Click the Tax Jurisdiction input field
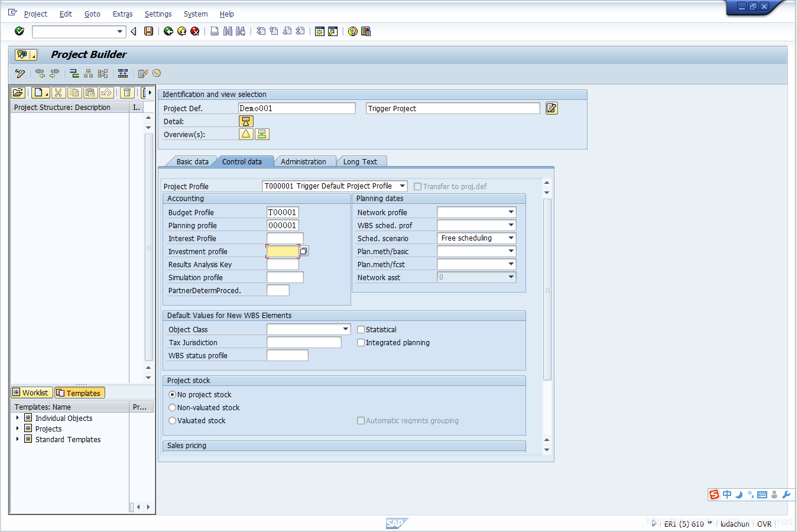Viewport: 798px width, 532px height. pos(304,342)
